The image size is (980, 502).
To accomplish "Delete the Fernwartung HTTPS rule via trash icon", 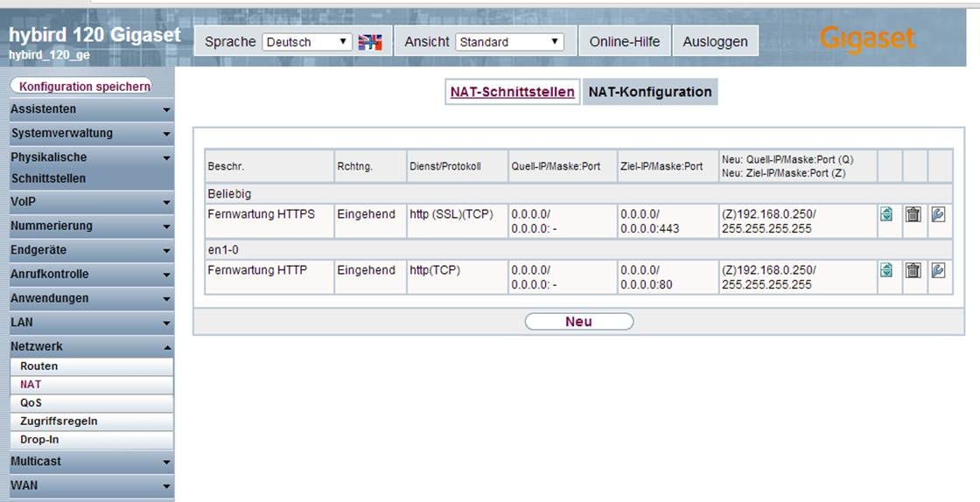I will pyautogui.click(x=913, y=214).
